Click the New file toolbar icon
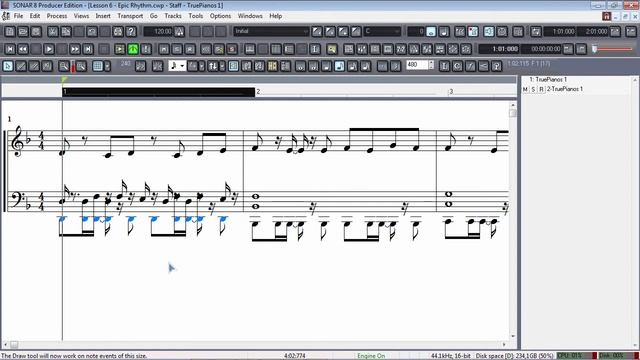This screenshot has height=360, width=640. (10, 31)
